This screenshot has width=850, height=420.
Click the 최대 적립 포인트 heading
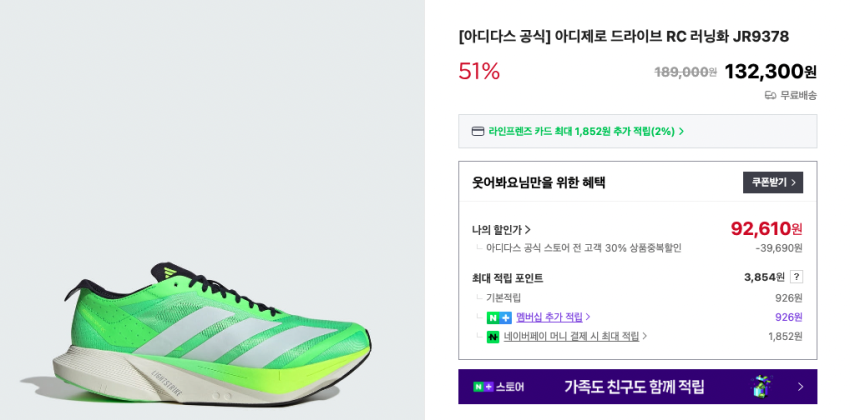coord(507,278)
